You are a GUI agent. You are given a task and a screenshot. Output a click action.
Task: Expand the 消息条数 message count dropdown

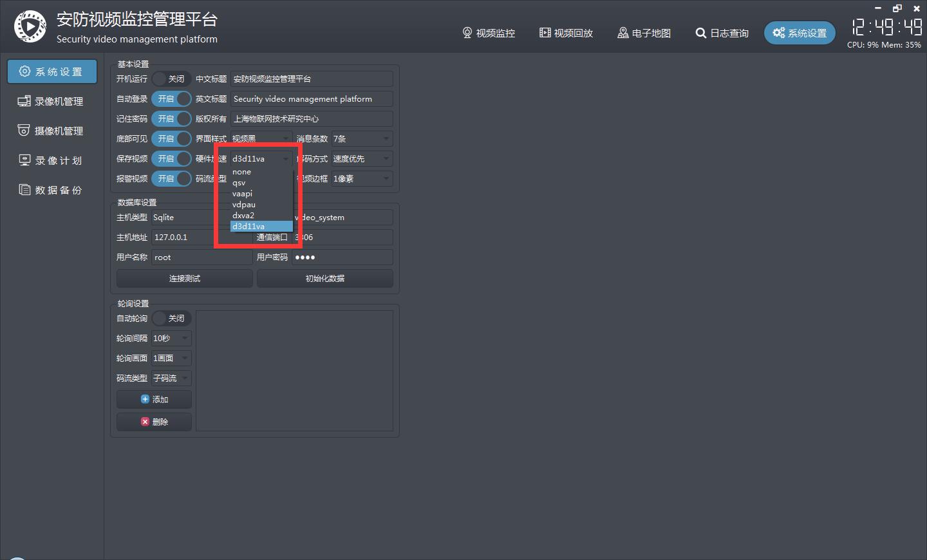(361, 139)
